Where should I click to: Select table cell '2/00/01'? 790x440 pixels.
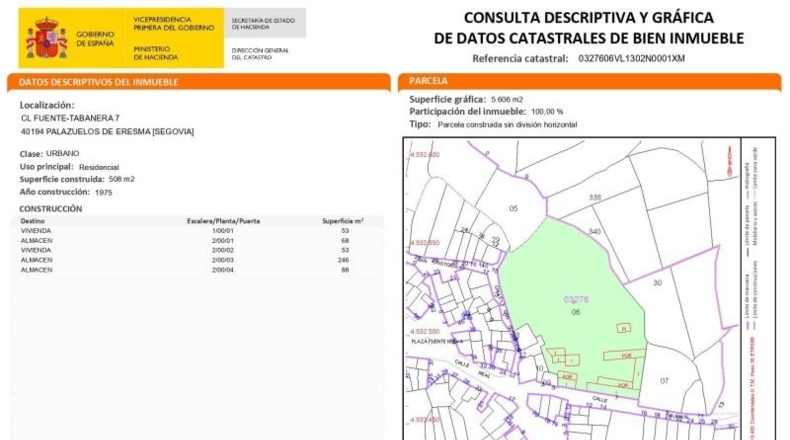click(223, 241)
